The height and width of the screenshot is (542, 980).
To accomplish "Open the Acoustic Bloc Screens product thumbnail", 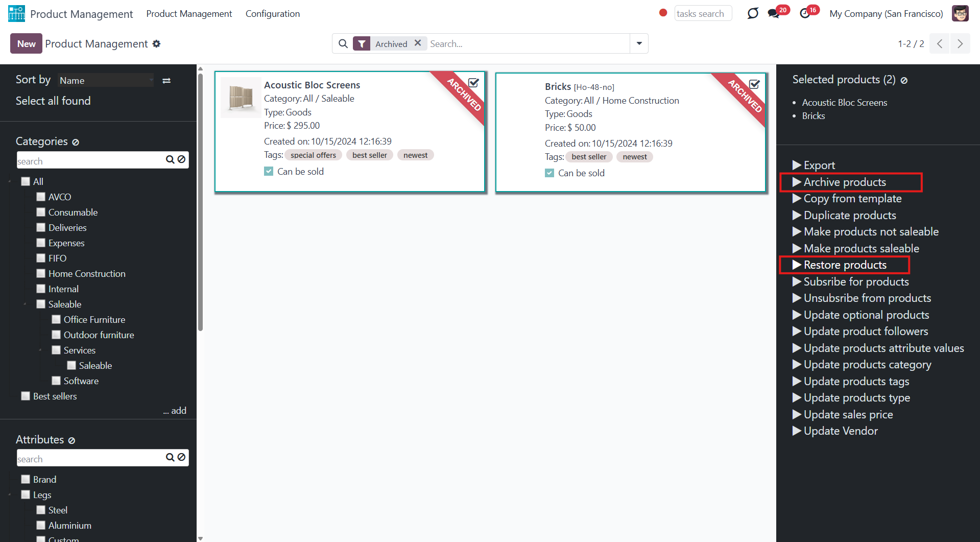I will pos(241,97).
